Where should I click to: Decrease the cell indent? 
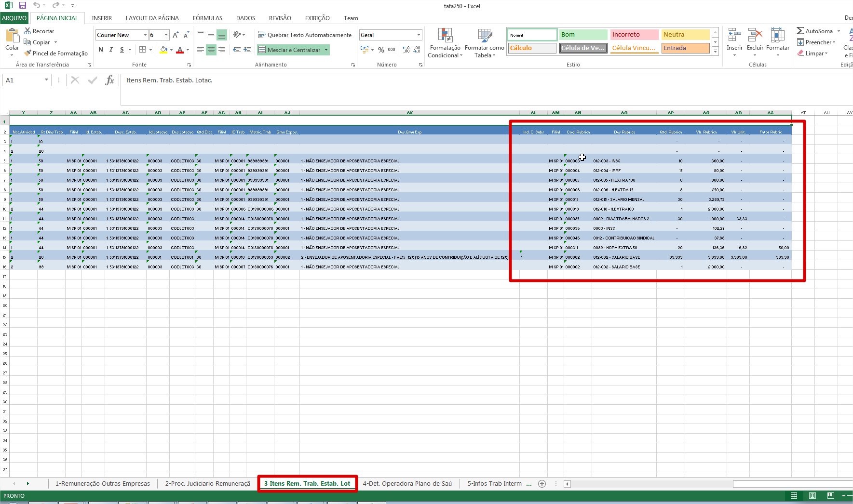237,50
